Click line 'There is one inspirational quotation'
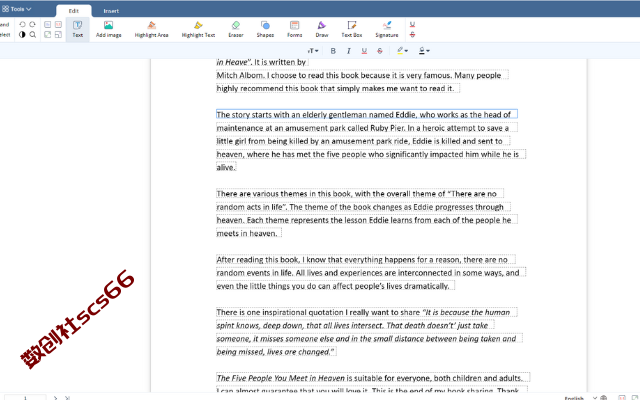640x400 pixels. [367, 312]
